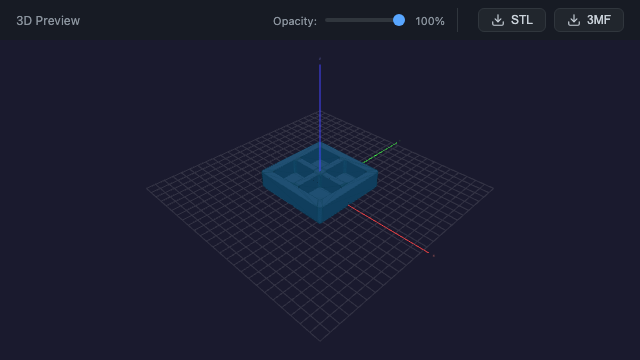The height and width of the screenshot is (360, 640).
Task: Click the Opacity label
Action: click(x=295, y=21)
